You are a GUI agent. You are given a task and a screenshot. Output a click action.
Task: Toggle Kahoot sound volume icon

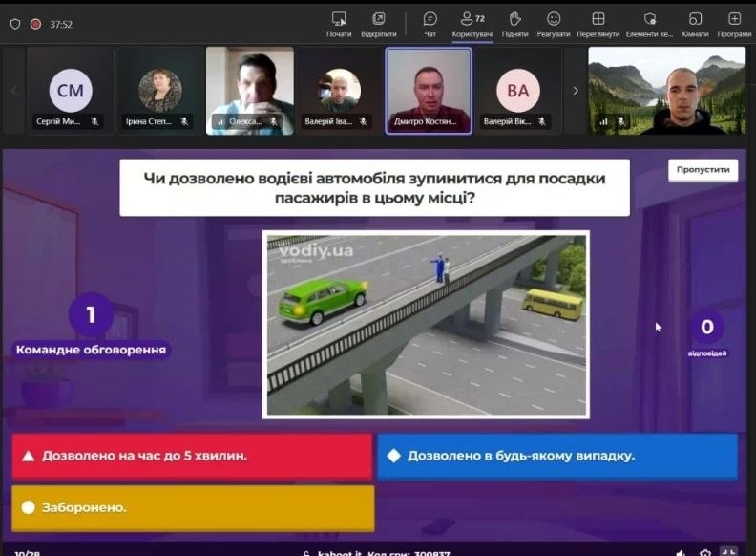pos(681,552)
